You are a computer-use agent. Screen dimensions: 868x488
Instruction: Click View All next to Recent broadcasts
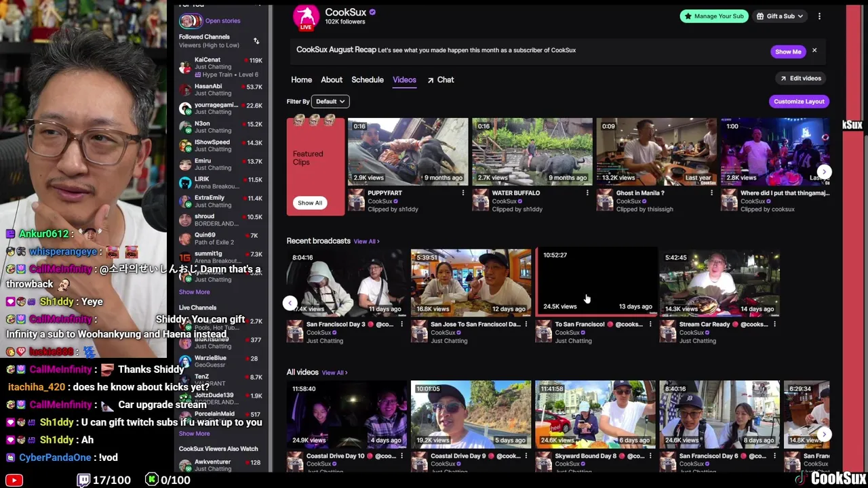pos(366,241)
